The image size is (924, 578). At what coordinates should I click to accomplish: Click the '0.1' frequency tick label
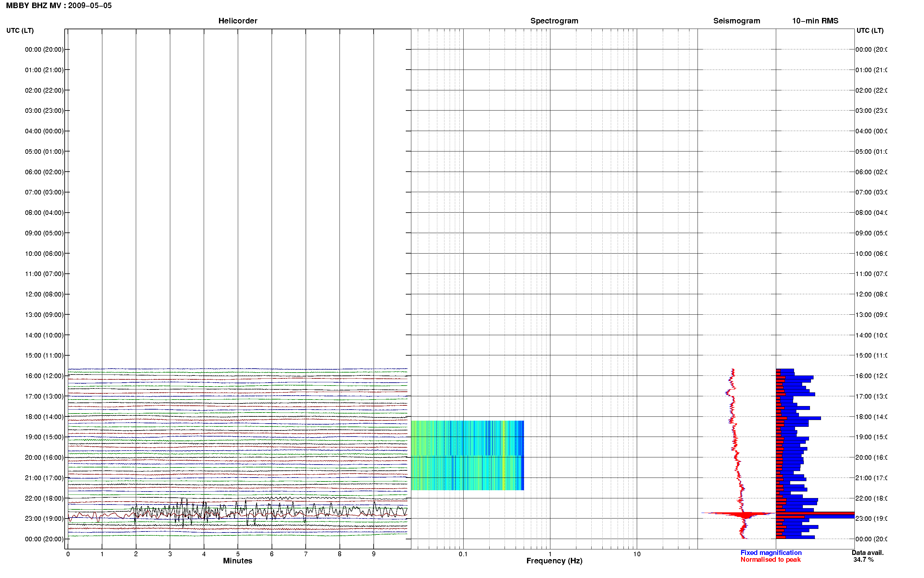(x=463, y=554)
